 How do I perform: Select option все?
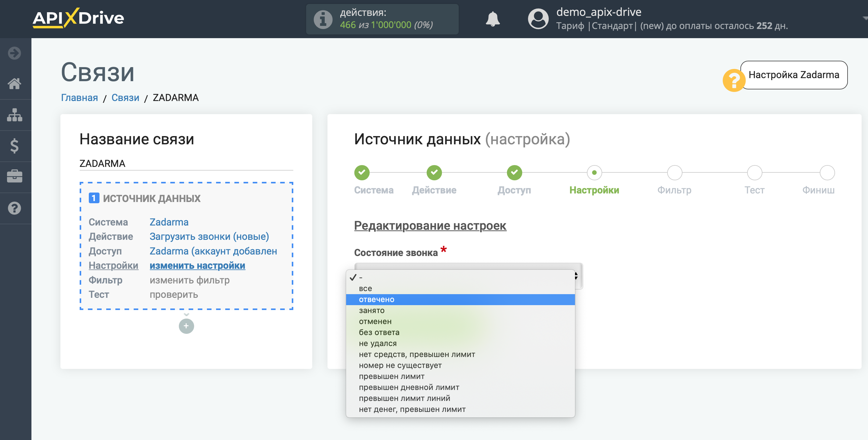(460, 288)
